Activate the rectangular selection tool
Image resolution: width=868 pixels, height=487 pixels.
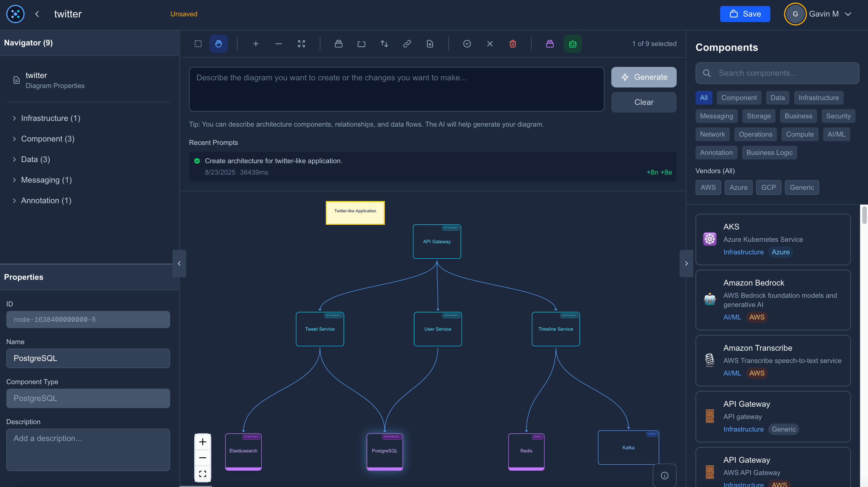(198, 43)
